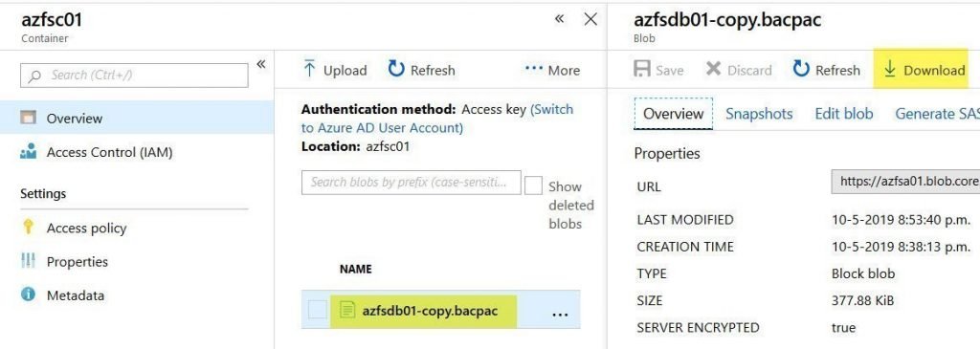
Task: Focus the Search blobs by prefix field
Action: coord(412,183)
